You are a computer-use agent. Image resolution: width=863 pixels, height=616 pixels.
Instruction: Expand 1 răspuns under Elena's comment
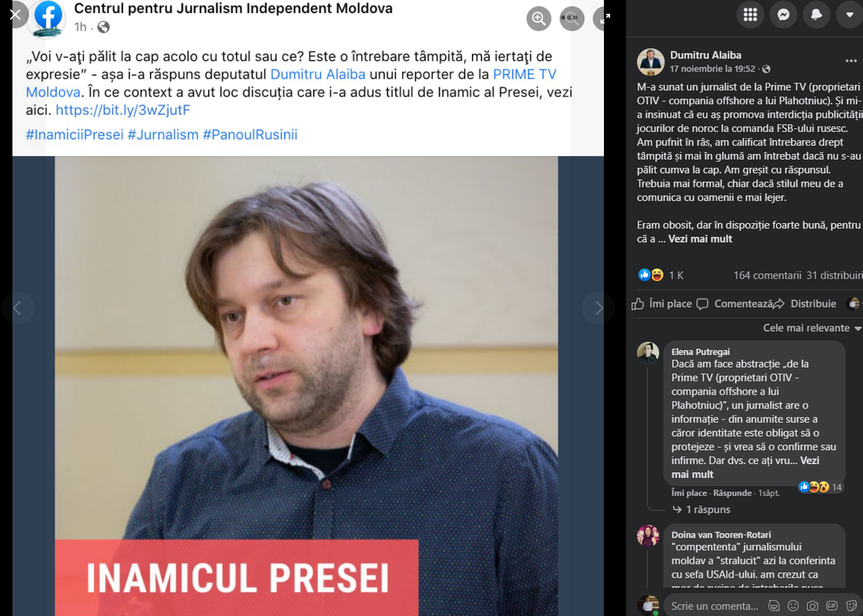pos(701,510)
